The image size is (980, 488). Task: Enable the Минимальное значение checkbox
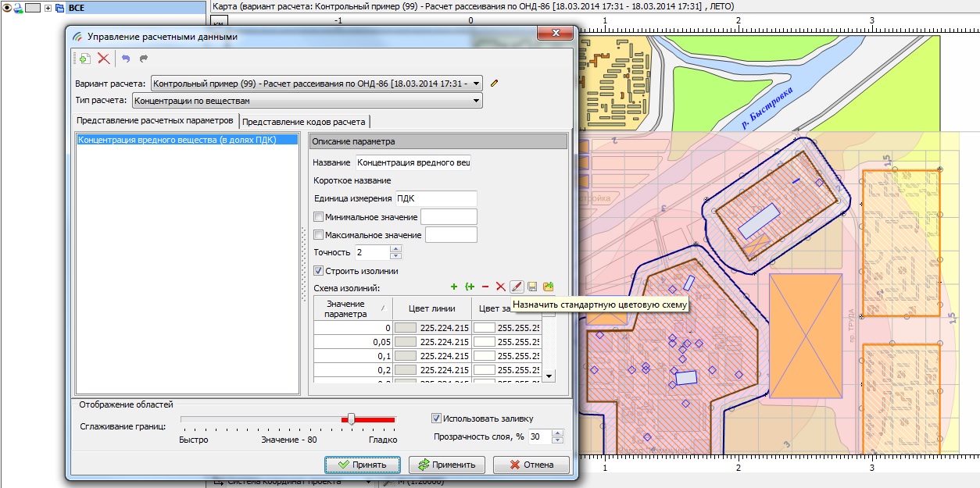coord(318,216)
